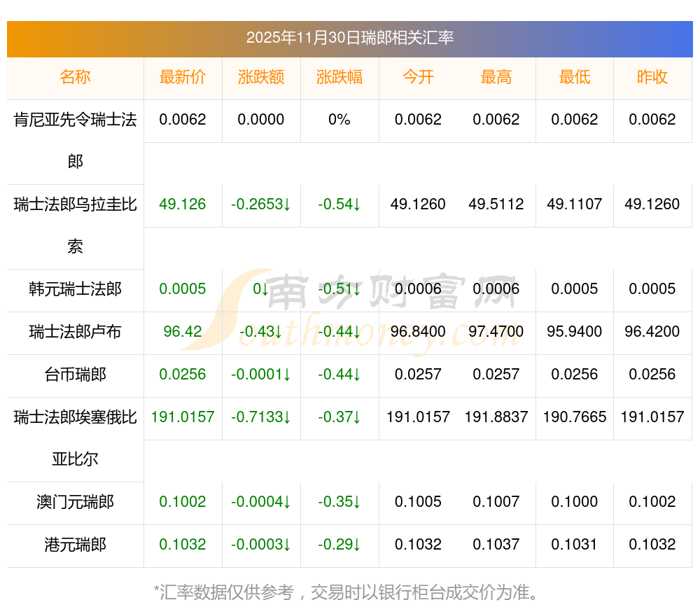Click the table title 2025年11月30日瑞郎相关汇率

[350, 38]
